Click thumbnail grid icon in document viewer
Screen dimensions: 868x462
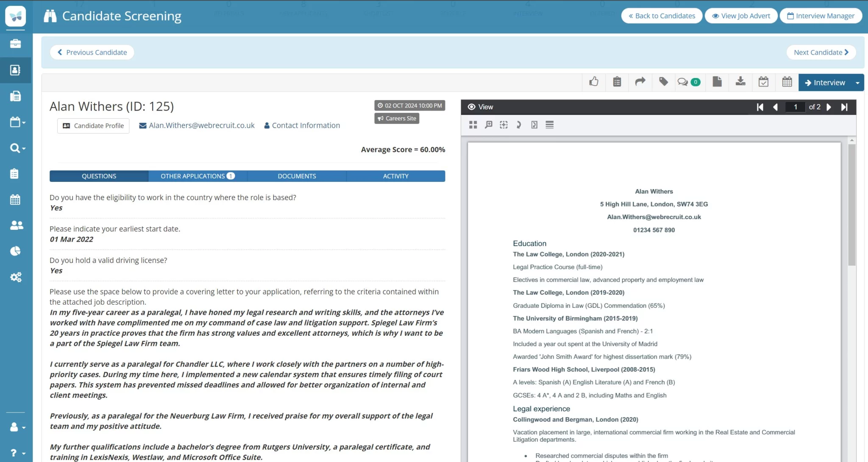click(x=473, y=125)
